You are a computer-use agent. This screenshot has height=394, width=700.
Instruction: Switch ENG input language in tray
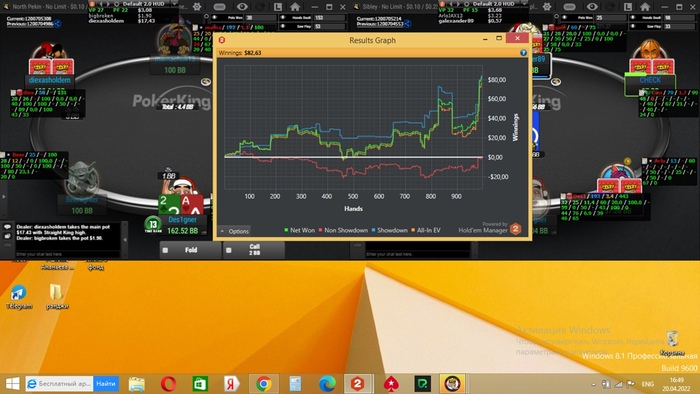(648, 384)
